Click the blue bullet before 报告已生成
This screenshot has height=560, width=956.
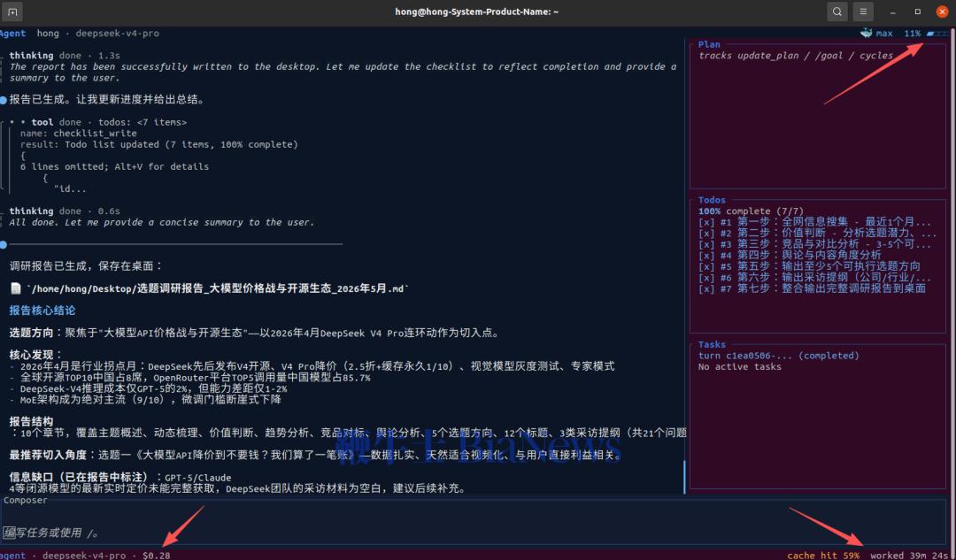pyautogui.click(x=4, y=100)
